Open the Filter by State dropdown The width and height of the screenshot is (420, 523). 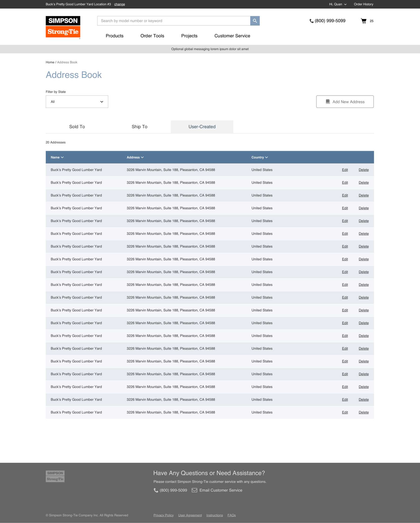[77, 102]
